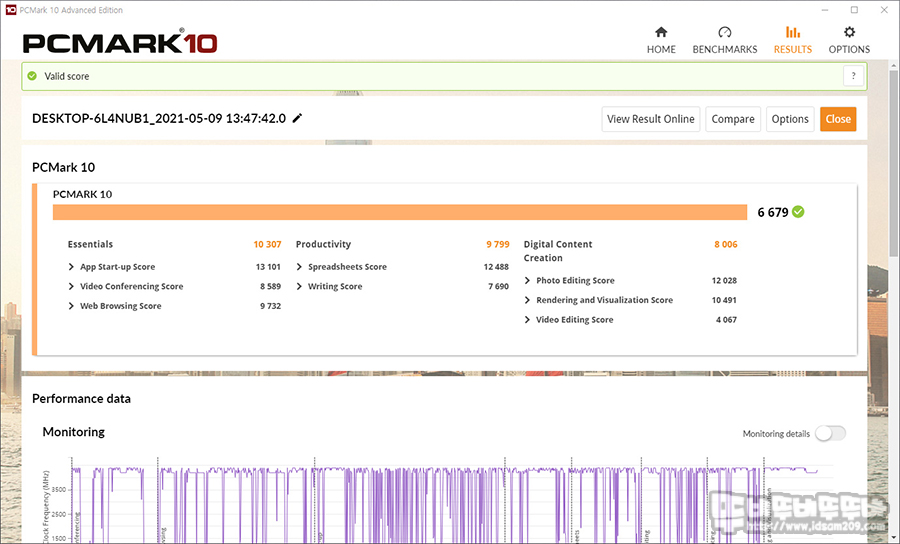Click the Compare button
The image size is (900, 544).
733,119
